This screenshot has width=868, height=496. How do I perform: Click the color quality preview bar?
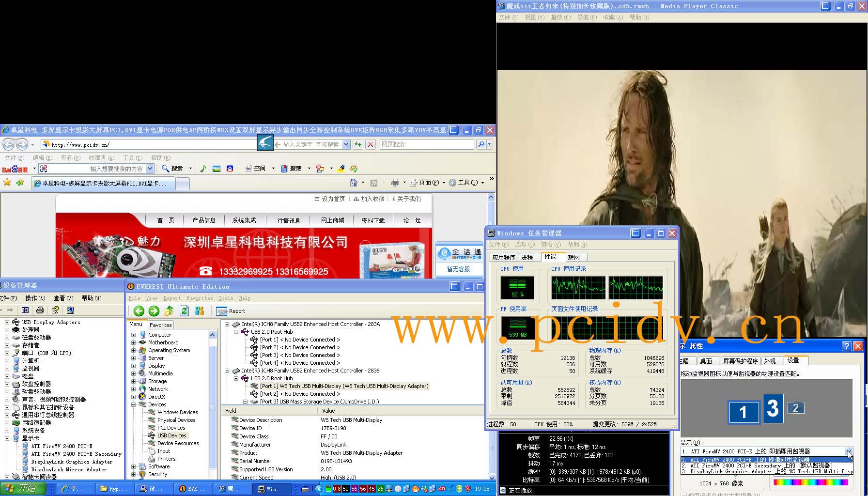click(811, 482)
